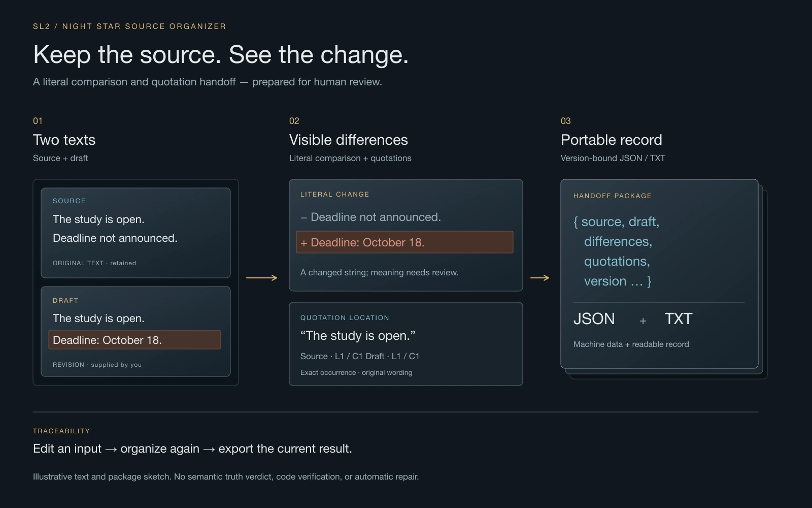Click the "Literal comparison + quotations" caption

coord(350,158)
